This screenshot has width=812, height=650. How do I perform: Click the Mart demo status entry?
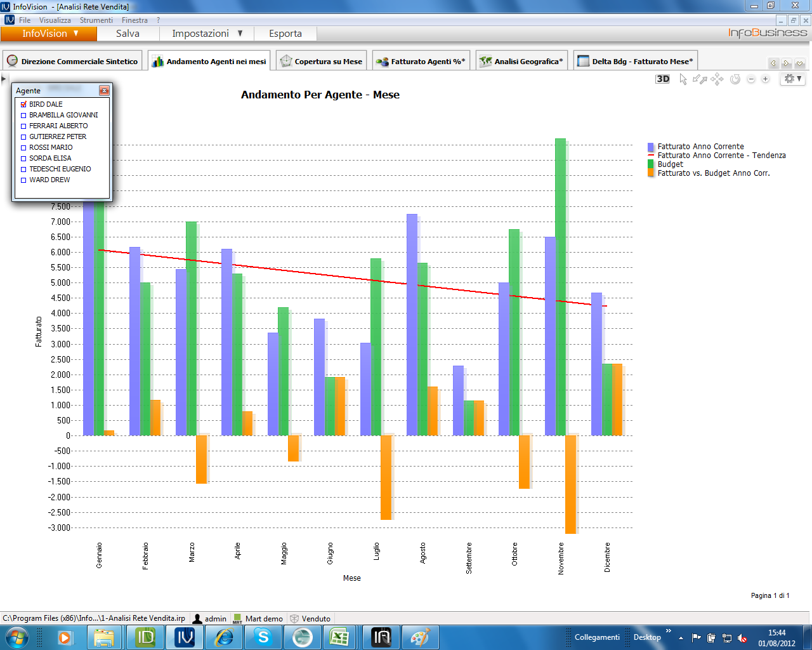coord(258,618)
